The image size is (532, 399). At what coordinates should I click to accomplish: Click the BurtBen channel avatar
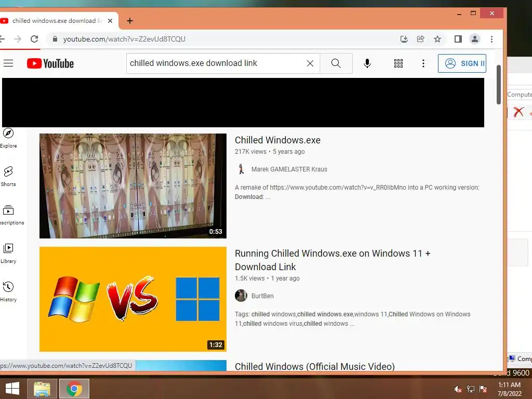(x=241, y=296)
